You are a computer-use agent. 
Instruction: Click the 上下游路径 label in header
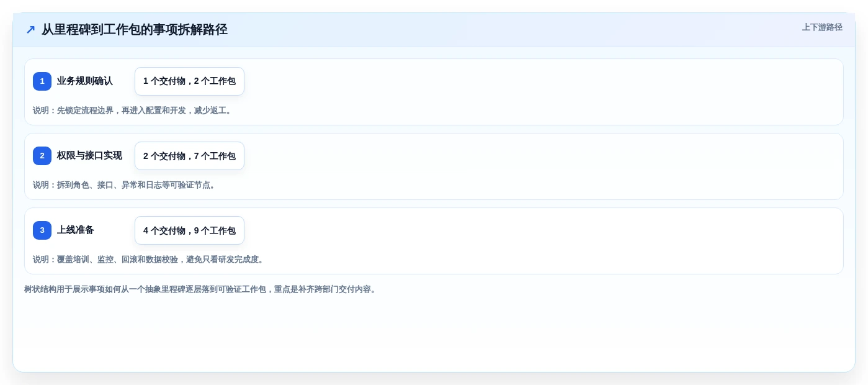tap(822, 27)
